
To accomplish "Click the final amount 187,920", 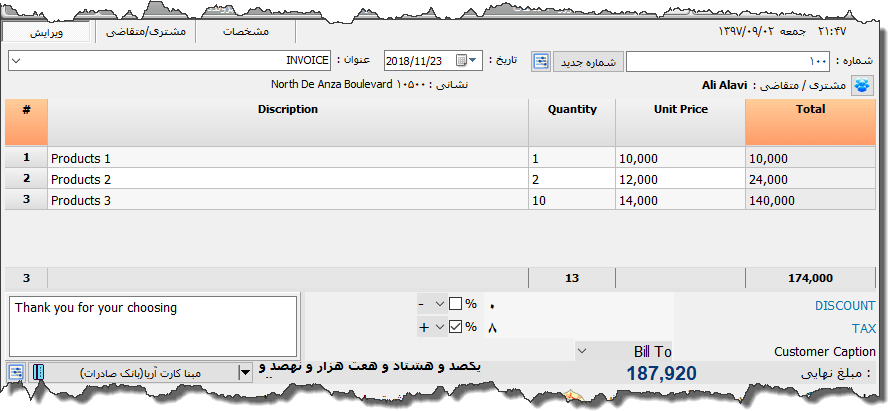I will 661,374.
